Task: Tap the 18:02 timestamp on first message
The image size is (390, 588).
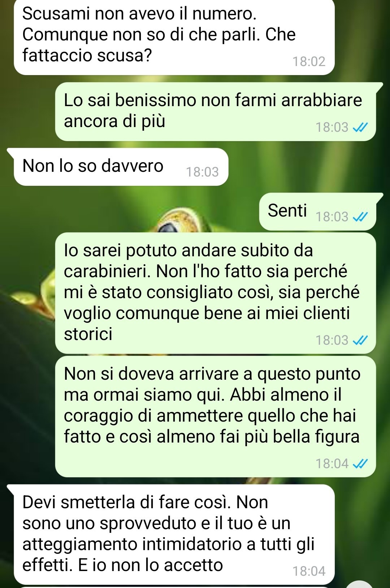Action: pyautogui.click(x=309, y=62)
